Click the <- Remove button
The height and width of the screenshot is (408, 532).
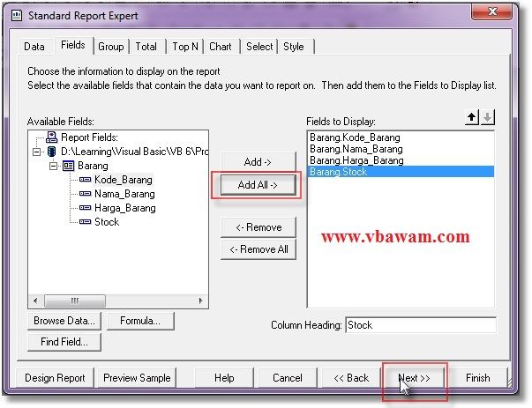tap(259, 227)
